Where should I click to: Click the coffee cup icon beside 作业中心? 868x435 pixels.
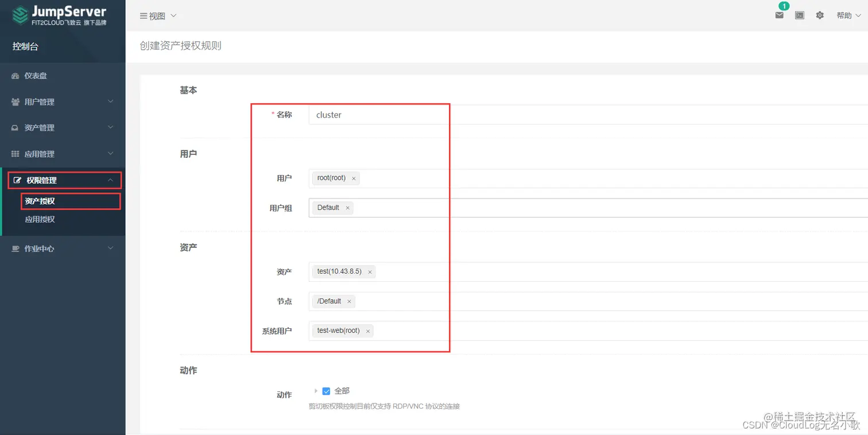pyautogui.click(x=15, y=248)
